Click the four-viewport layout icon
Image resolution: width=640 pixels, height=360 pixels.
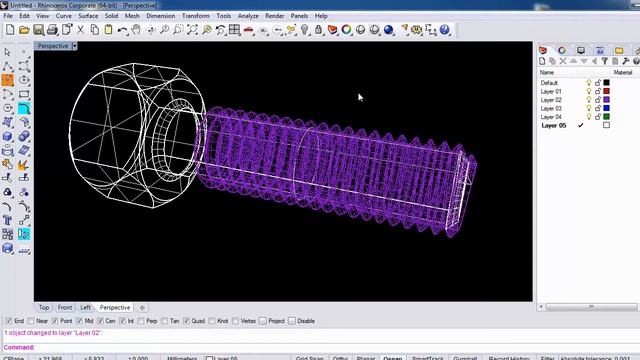click(234, 29)
